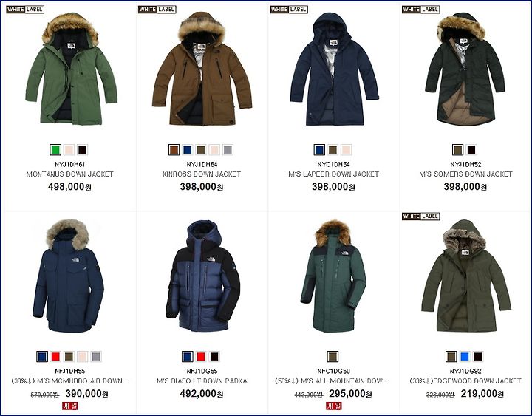Click the White Label badge on Montanus jacket
This screenshot has width=532, height=416.
click(25, 10)
